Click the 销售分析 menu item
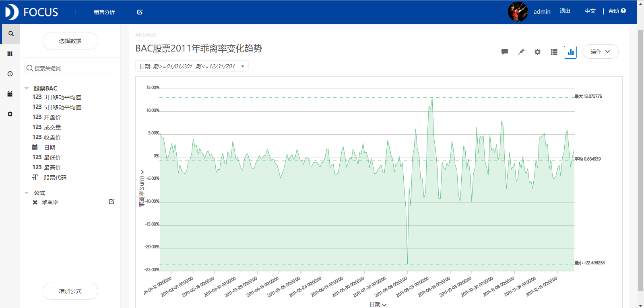The height and width of the screenshot is (308, 644). tap(104, 12)
